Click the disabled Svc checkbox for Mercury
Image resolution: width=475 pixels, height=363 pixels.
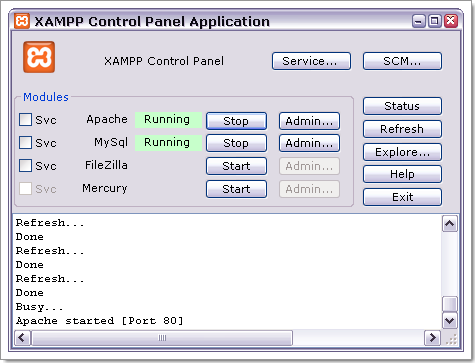pos(25,189)
